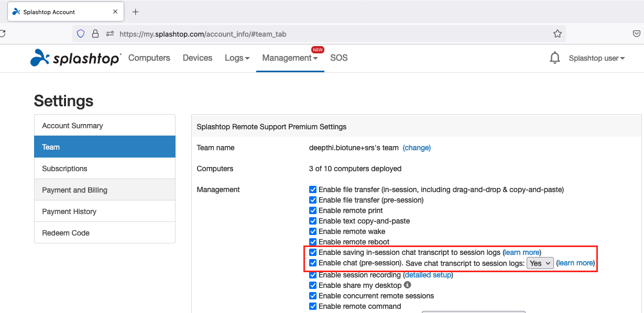Click the shield tracking protection icon

coord(81,33)
